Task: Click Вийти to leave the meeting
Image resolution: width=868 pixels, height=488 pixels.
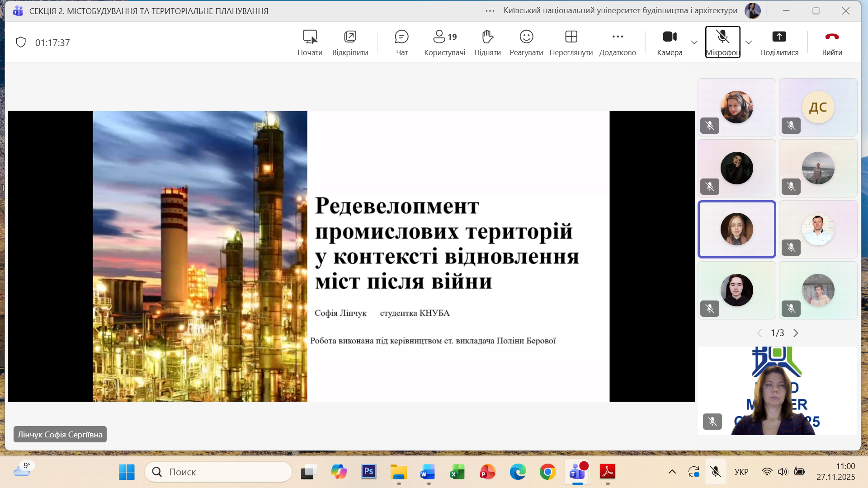Action: pos(832,42)
